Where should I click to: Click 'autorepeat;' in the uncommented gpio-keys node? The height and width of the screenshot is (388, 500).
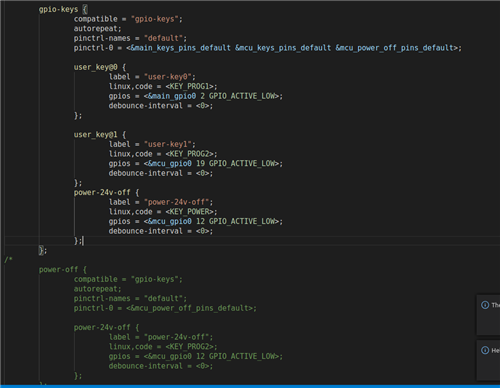tap(98, 29)
